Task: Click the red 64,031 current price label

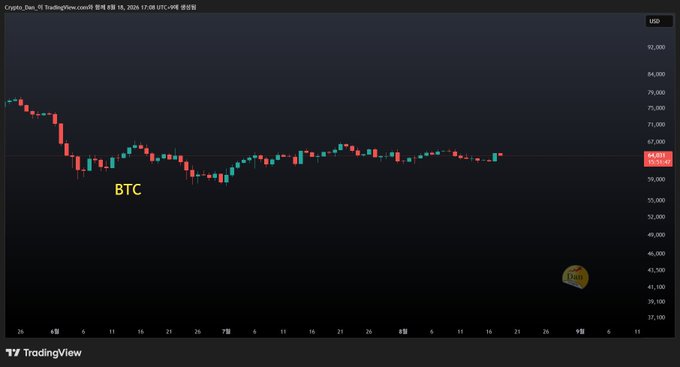Action: tap(658, 158)
